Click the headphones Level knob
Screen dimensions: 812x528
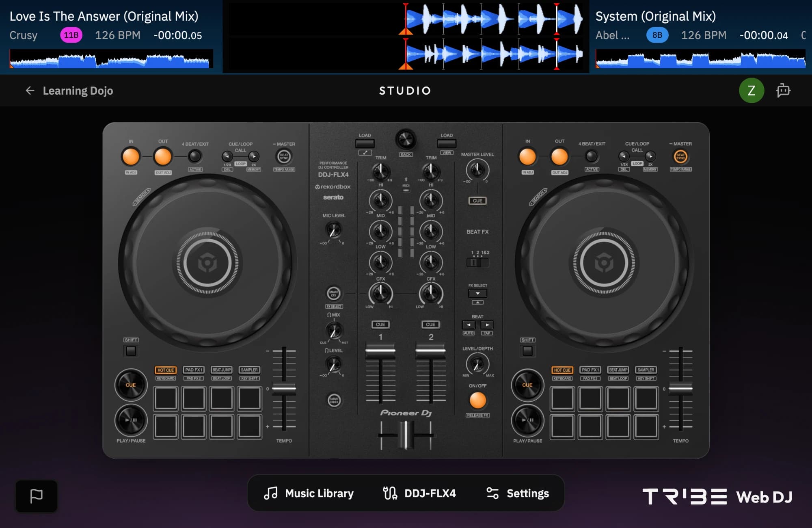click(334, 365)
